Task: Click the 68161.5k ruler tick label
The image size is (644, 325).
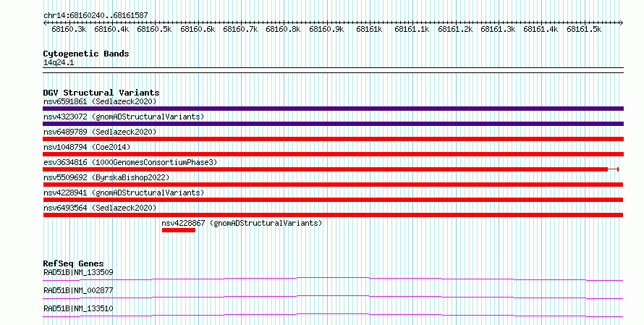Action: click(584, 30)
